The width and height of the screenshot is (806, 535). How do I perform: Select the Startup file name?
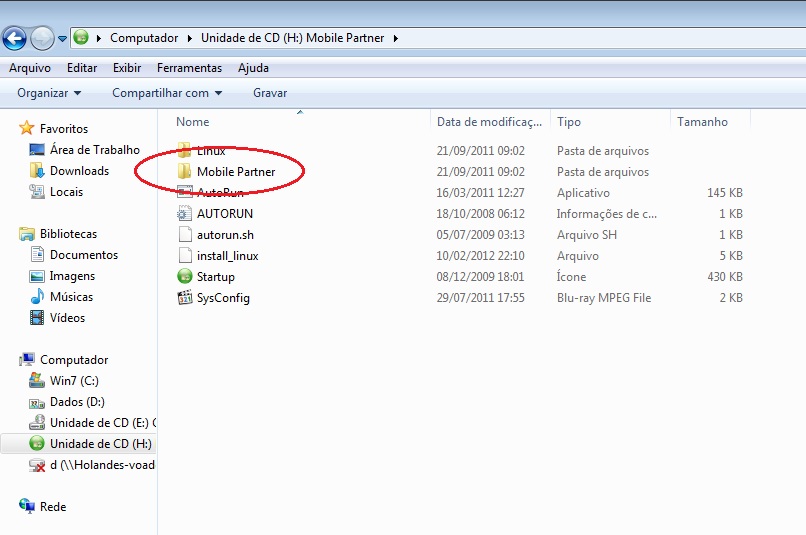point(216,277)
